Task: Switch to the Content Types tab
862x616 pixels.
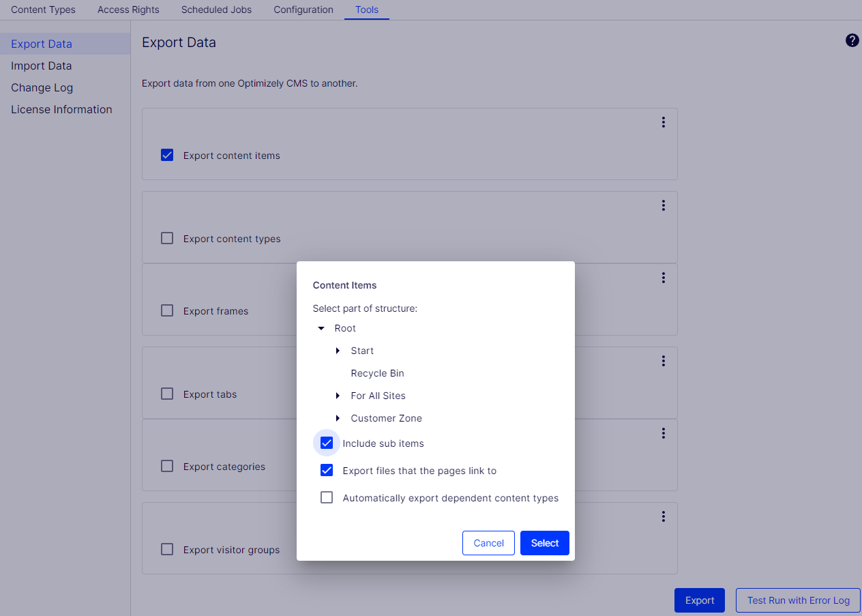Action: 43,10
